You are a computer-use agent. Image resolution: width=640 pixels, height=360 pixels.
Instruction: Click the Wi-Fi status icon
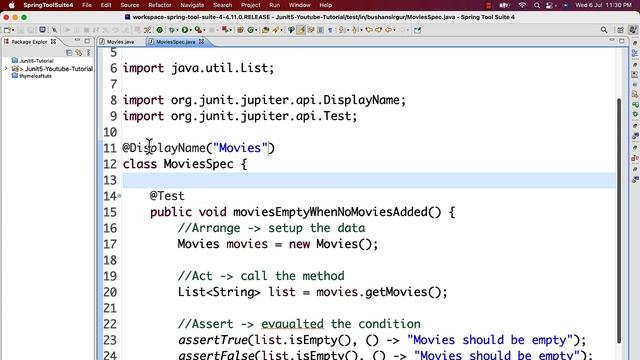pos(522,5)
